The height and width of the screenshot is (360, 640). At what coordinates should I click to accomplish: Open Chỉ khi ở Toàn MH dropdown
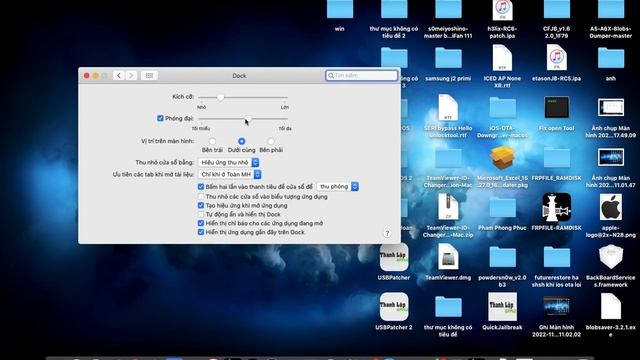(x=229, y=174)
